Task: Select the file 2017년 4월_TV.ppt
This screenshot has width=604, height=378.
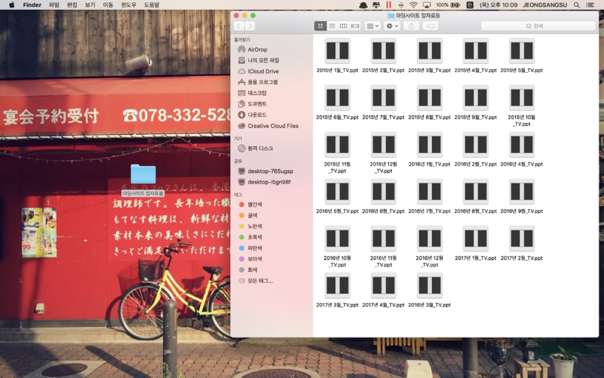Action: pos(383,291)
